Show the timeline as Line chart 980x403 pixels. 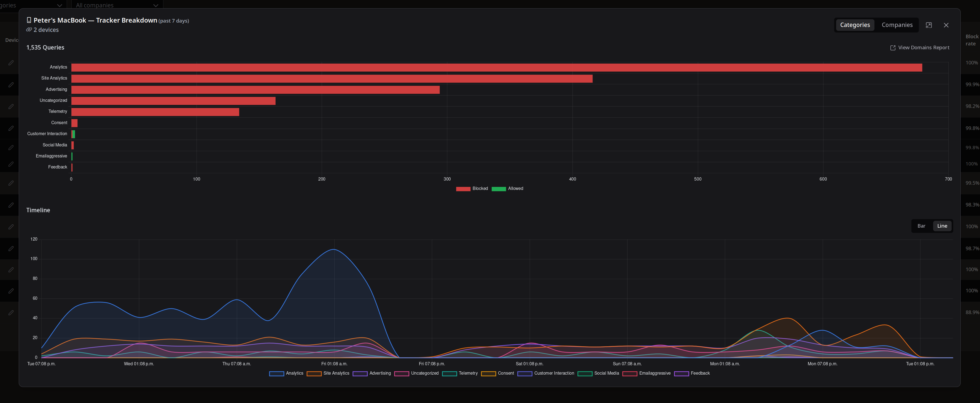tap(942, 226)
